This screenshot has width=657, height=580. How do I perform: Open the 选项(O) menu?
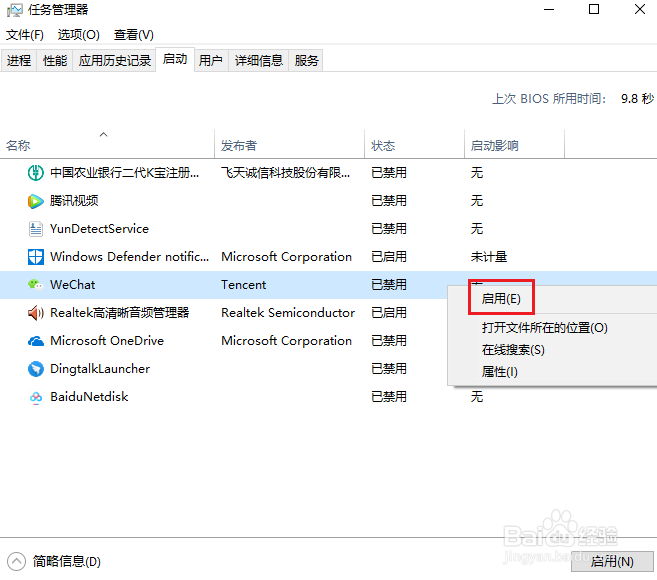click(79, 35)
